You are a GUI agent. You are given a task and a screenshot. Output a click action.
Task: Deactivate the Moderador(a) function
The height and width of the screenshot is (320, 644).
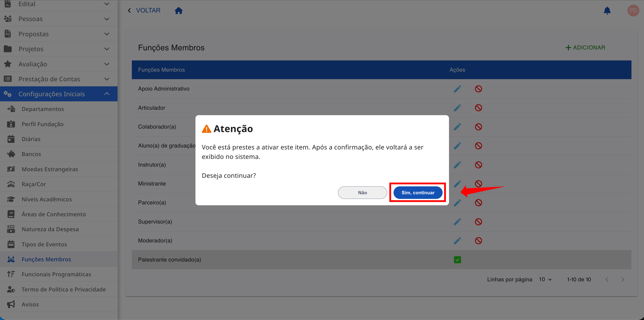click(x=478, y=241)
